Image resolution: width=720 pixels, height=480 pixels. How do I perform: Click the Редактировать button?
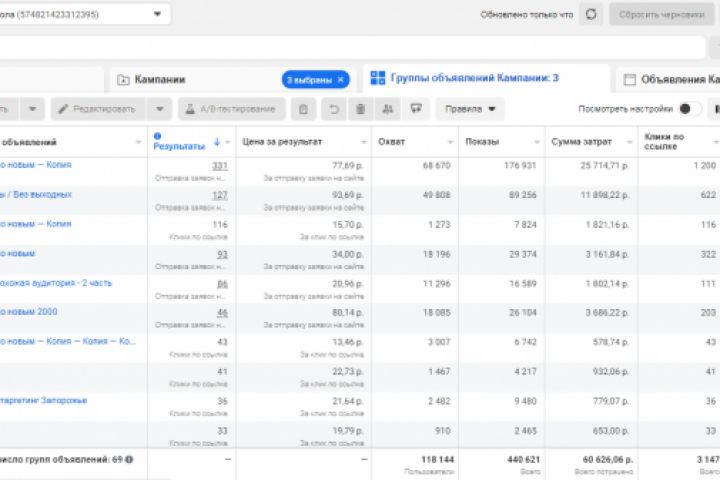point(99,109)
